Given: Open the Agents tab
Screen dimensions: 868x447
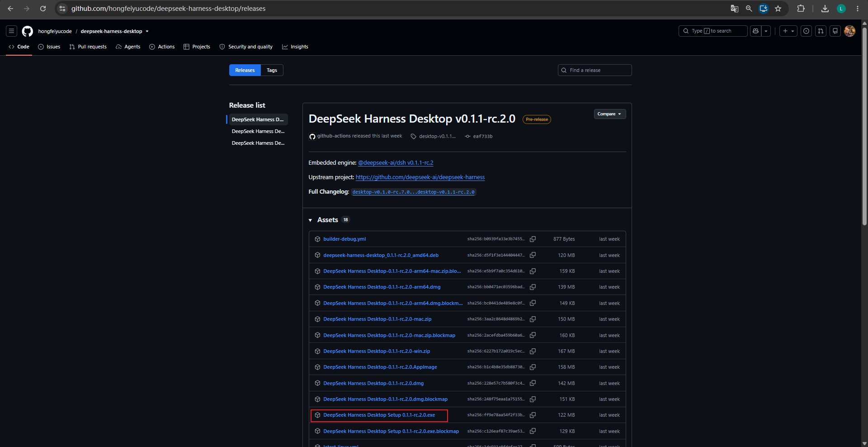Looking at the screenshot, I should (x=128, y=47).
